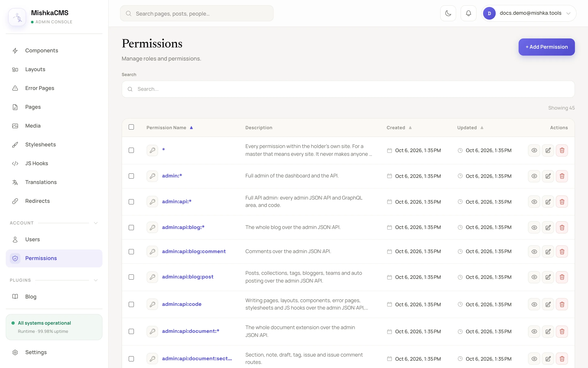
Task: Delete the admin:api:blog:post permission
Action: 562,277
